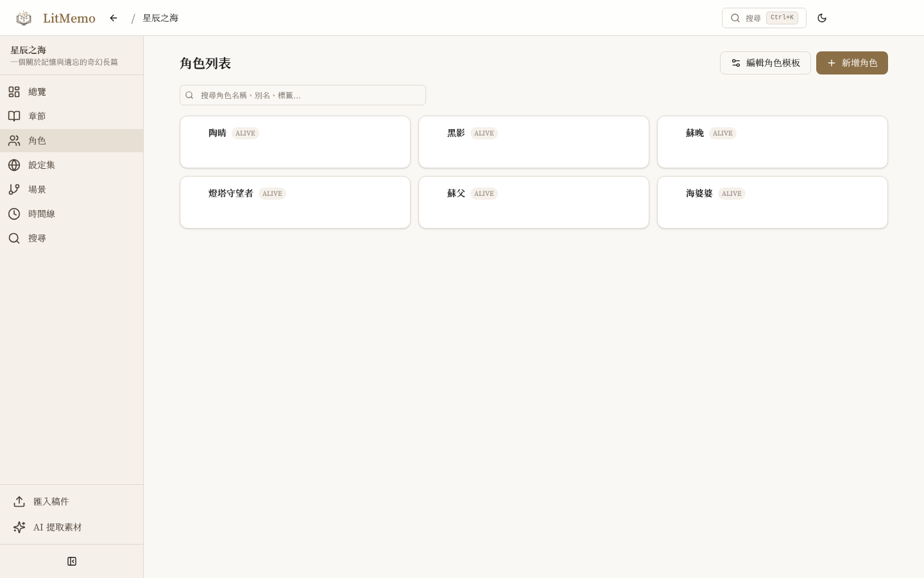The image size is (924, 578).
Task: Click the 匯入稿件 upload icon
Action: (19, 502)
